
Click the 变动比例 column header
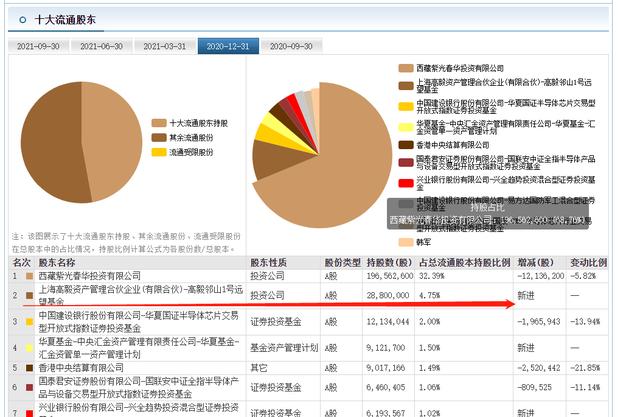click(x=588, y=262)
